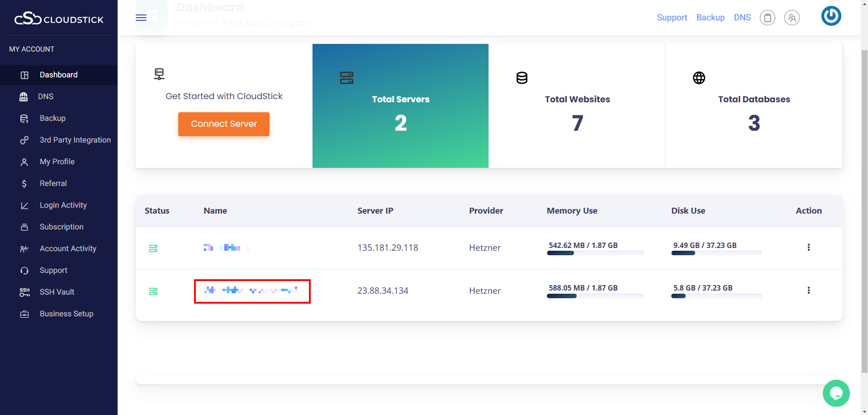The image size is (868, 415).
Task: Click status icon of server 135.181.29.118
Action: 153,248
